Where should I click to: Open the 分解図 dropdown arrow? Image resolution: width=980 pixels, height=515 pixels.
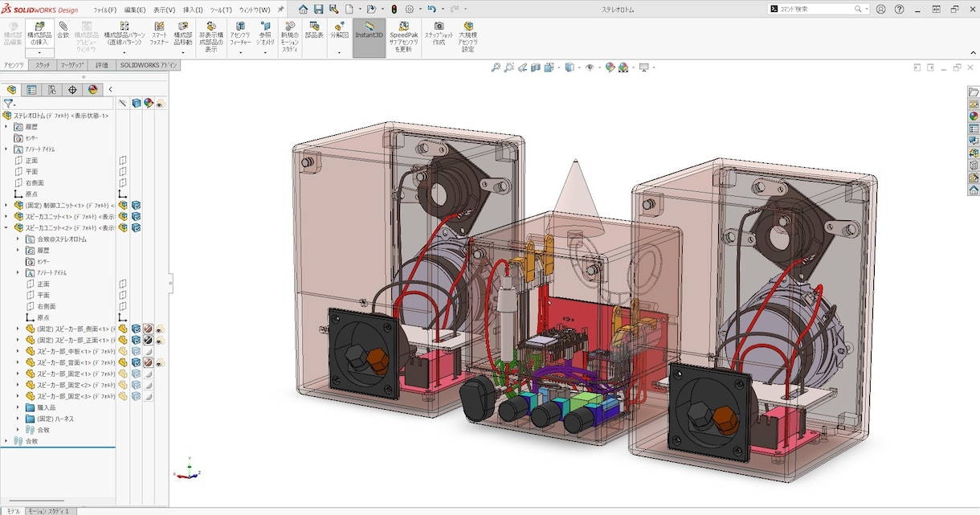[x=339, y=53]
